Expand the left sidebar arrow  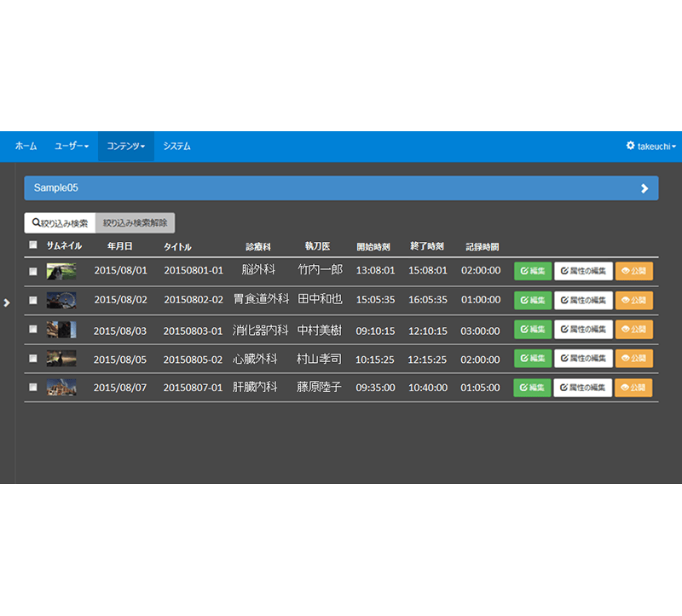pyautogui.click(x=7, y=302)
